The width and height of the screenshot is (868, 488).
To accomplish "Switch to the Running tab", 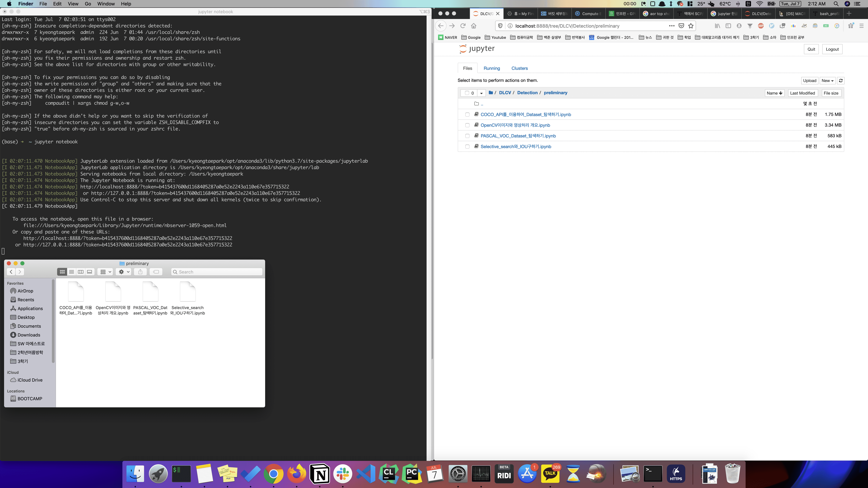I will tap(492, 68).
